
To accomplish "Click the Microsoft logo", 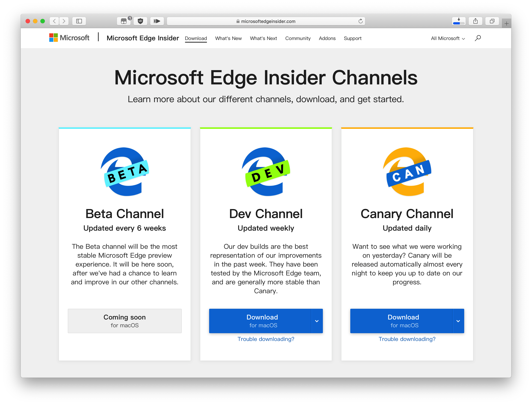I will (69, 38).
